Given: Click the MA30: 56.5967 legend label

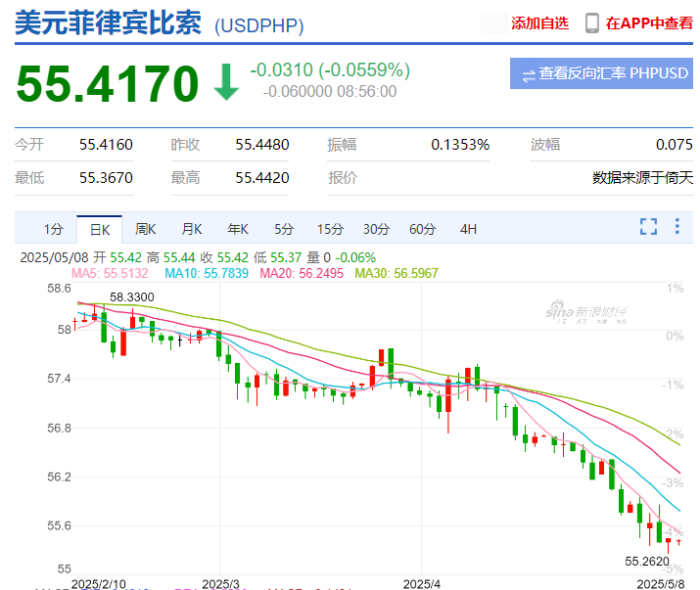Looking at the screenshot, I should (397, 273).
